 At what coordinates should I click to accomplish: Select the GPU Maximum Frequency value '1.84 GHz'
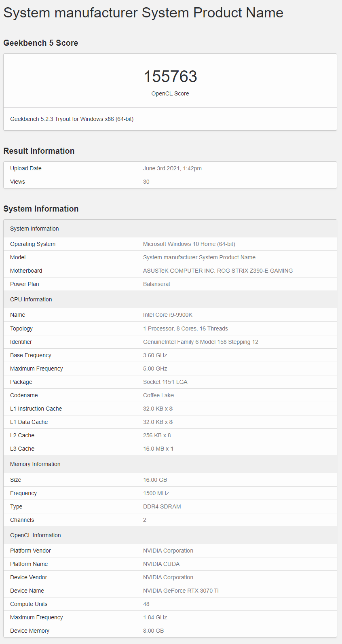coord(155,617)
